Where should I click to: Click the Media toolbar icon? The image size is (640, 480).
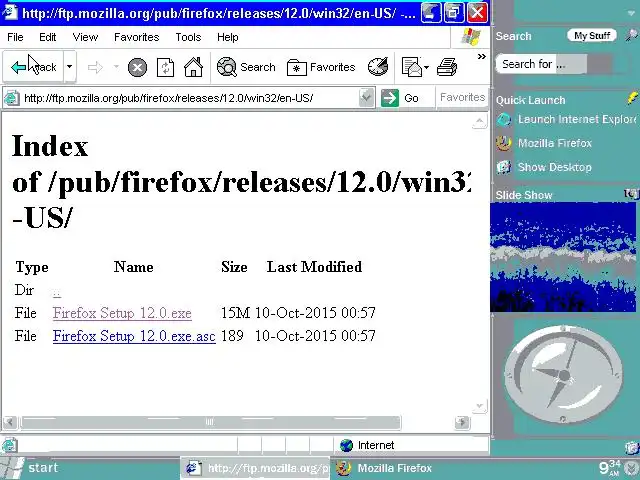378,67
